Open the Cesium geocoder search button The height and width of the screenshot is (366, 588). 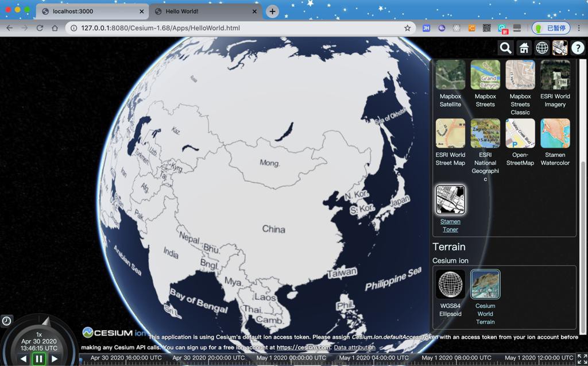(x=505, y=48)
